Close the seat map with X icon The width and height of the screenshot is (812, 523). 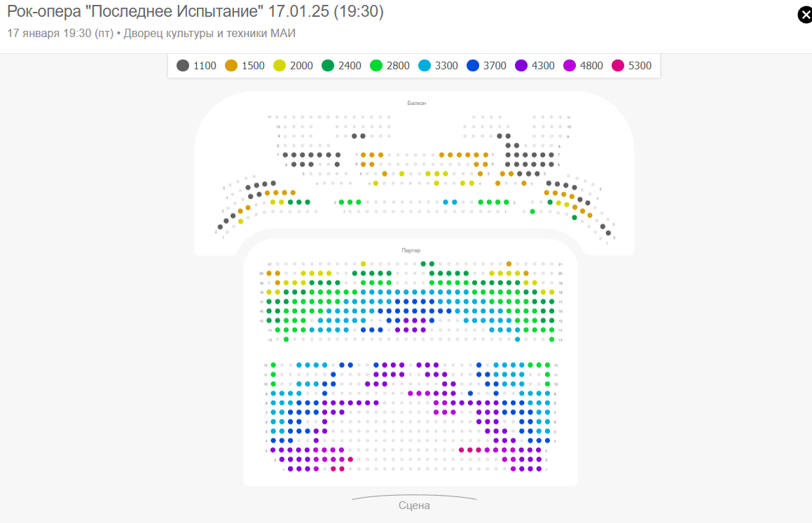pyautogui.click(x=805, y=15)
